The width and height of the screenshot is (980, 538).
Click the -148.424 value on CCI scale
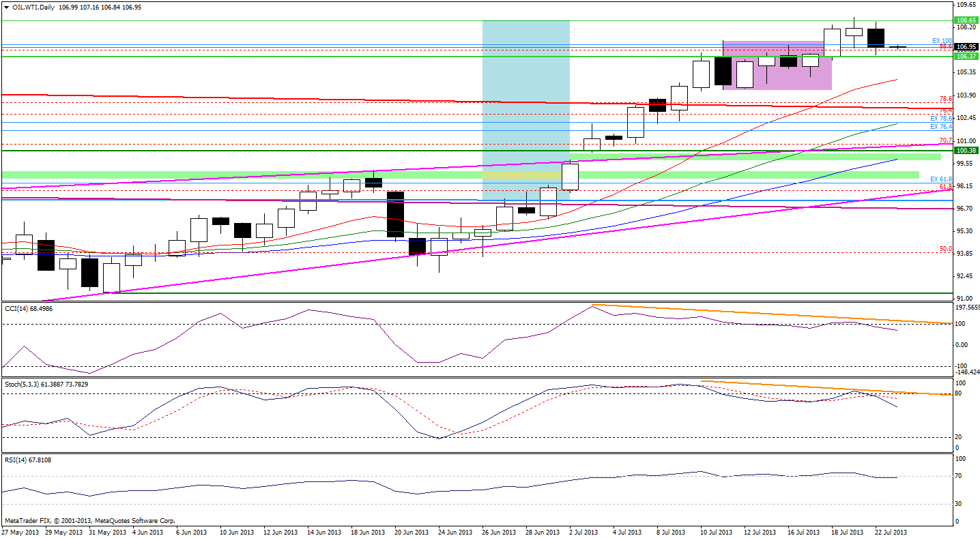click(x=966, y=372)
